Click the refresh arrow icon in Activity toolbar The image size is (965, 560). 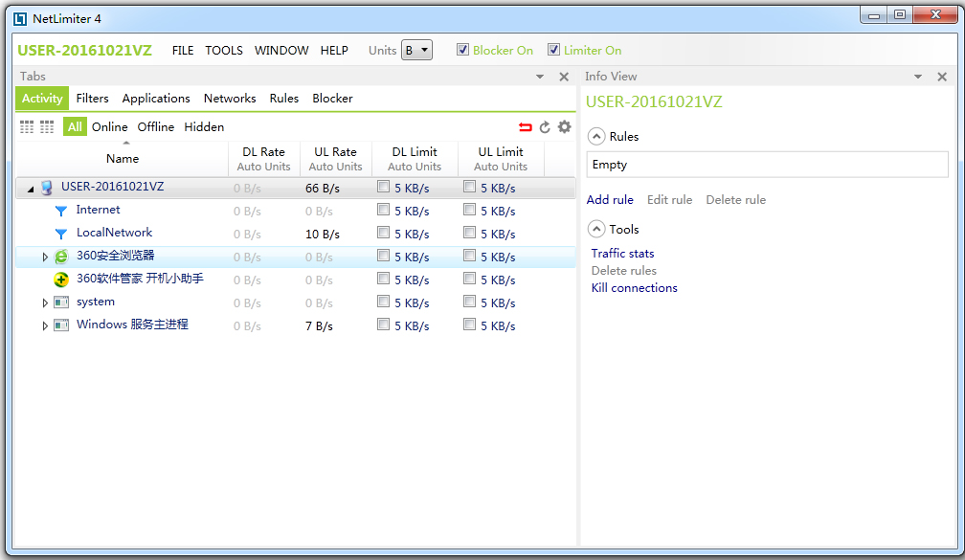pos(545,127)
